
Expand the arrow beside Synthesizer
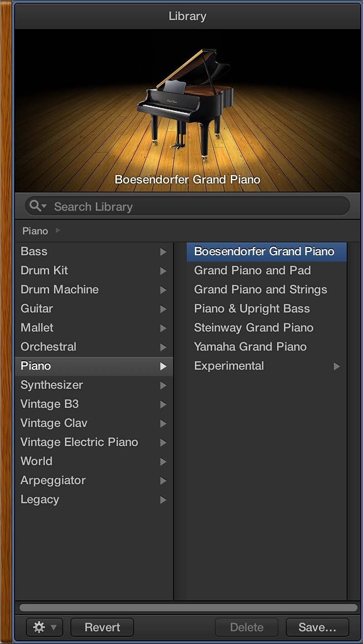pos(163,386)
